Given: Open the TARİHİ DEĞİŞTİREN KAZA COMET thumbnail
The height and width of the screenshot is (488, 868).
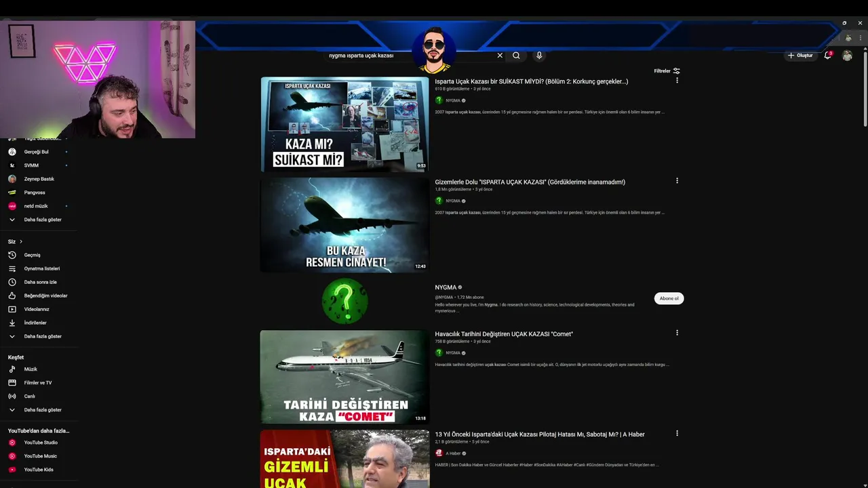Looking at the screenshot, I should (344, 377).
